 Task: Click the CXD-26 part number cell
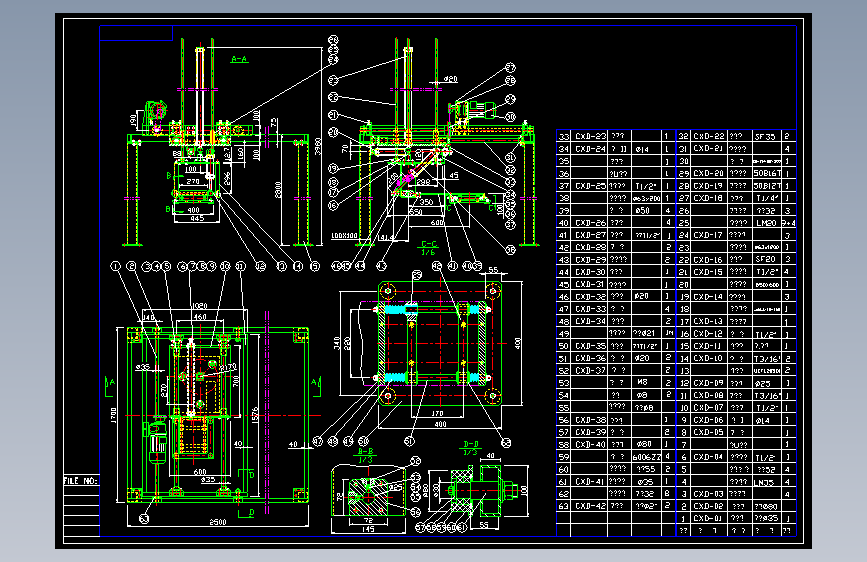[591, 223]
